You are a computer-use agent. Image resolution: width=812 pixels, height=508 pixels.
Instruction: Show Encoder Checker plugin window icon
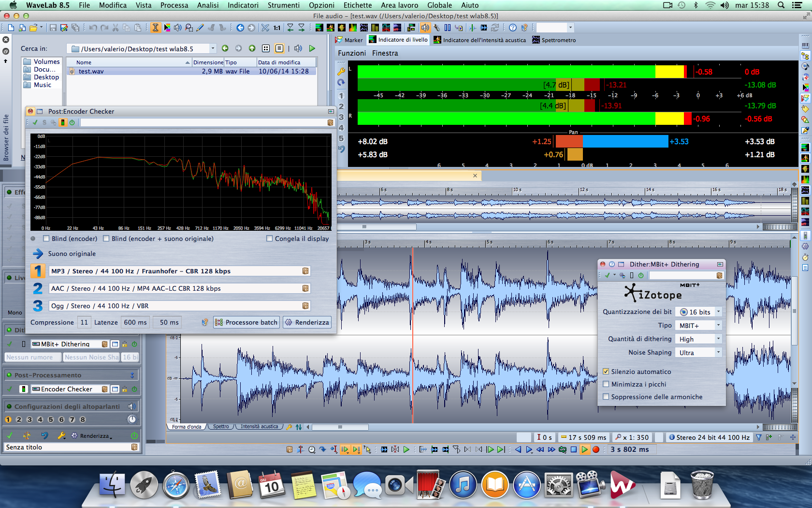(x=115, y=389)
